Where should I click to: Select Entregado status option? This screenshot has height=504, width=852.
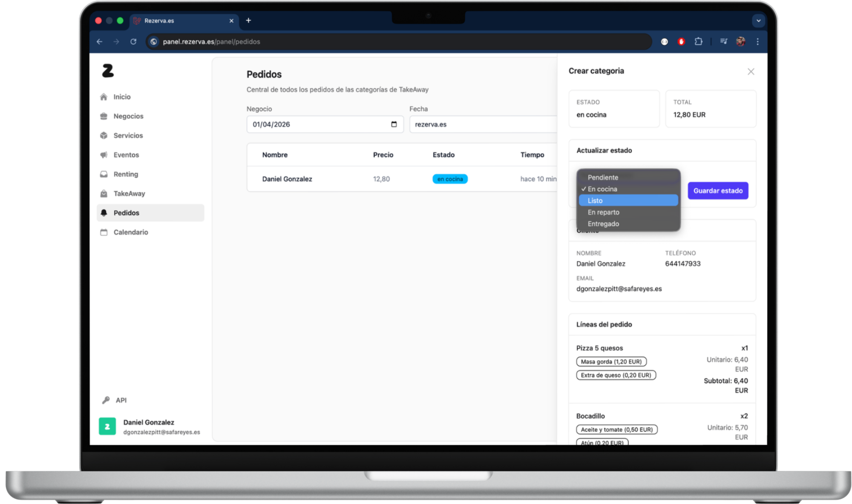coord(628,224)
